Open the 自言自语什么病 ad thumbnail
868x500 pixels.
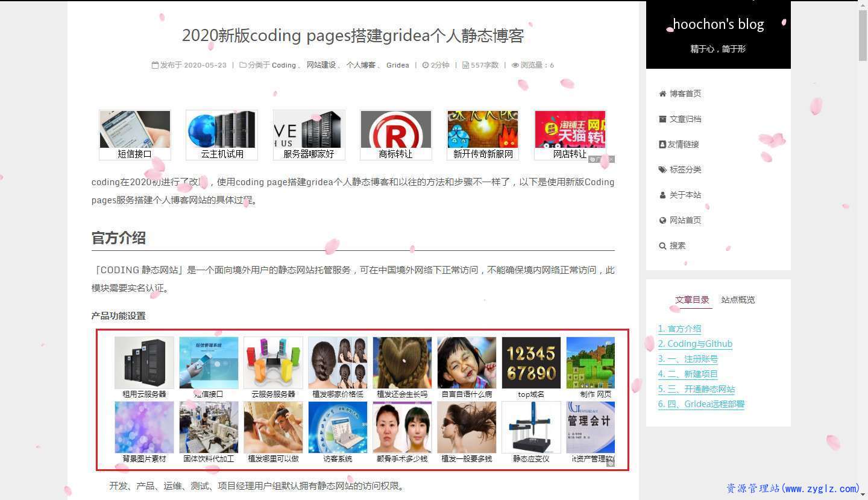coord(467,367)
